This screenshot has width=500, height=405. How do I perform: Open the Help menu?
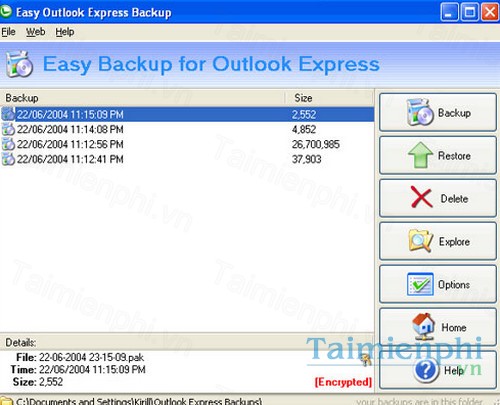(x=65, y=32)
